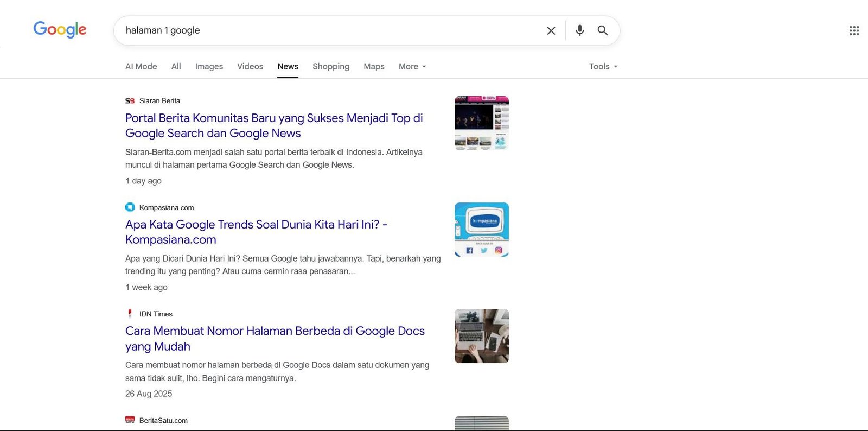Open the Google apps grid
This screenshot has height=431, width=868.
coord(854,31)
